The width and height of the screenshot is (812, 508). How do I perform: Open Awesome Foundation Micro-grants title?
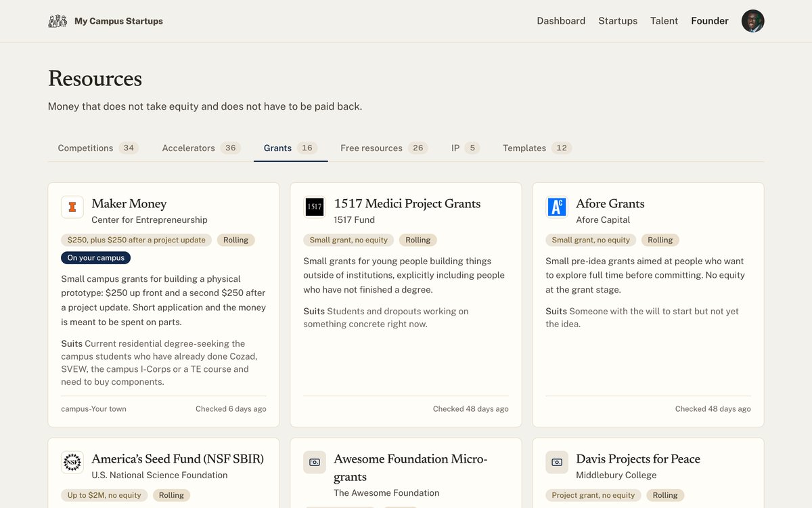[411, 467]
